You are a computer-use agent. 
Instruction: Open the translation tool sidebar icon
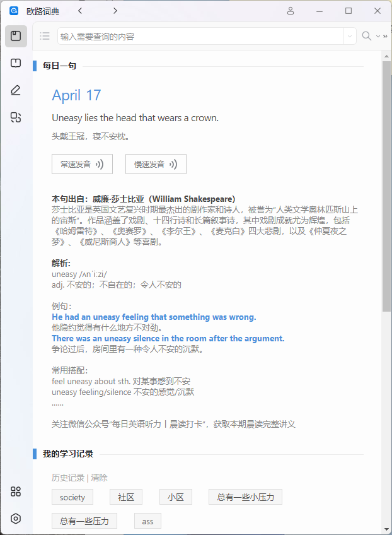point(16,117)
